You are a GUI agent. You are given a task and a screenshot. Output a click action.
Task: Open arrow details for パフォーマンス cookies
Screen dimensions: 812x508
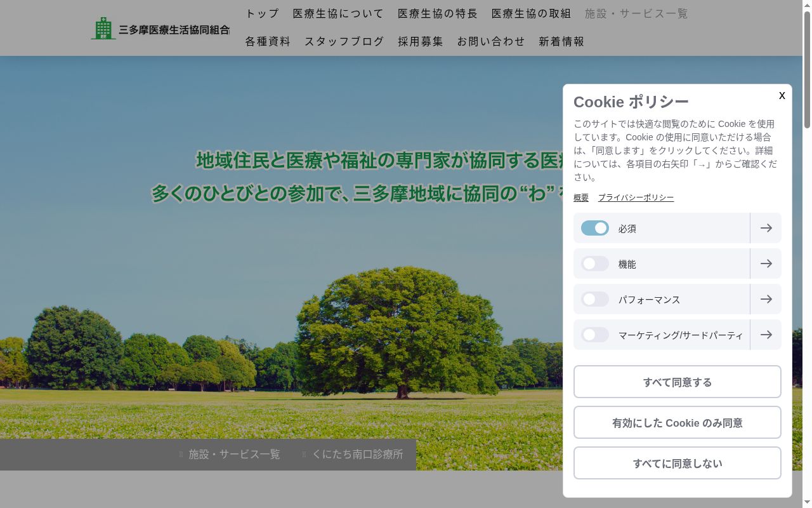tap(766, 299)
